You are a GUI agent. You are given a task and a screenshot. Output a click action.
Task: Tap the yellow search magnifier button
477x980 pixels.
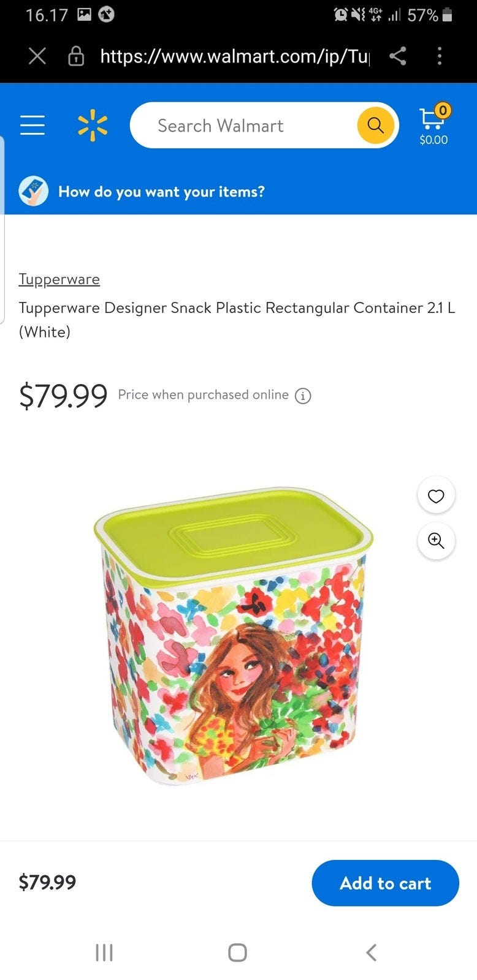click(375, 125)
